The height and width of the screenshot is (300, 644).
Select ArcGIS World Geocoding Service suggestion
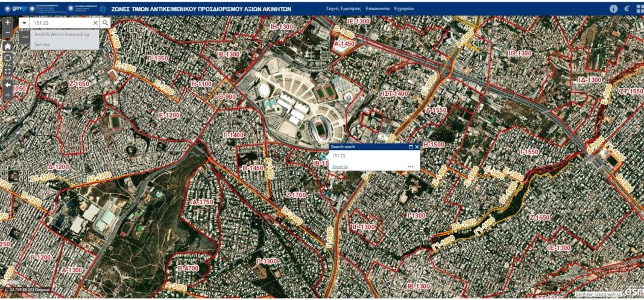tap(61, 39)
